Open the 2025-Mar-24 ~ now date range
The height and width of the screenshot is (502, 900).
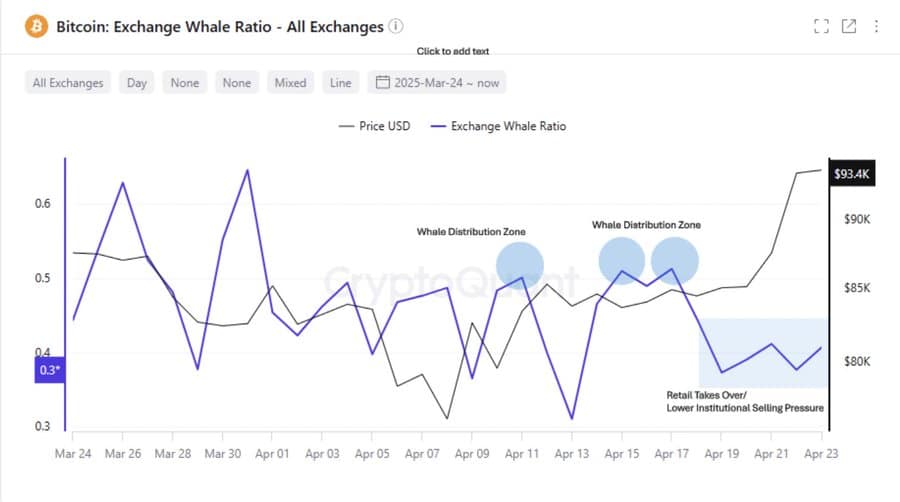[446, 83]
